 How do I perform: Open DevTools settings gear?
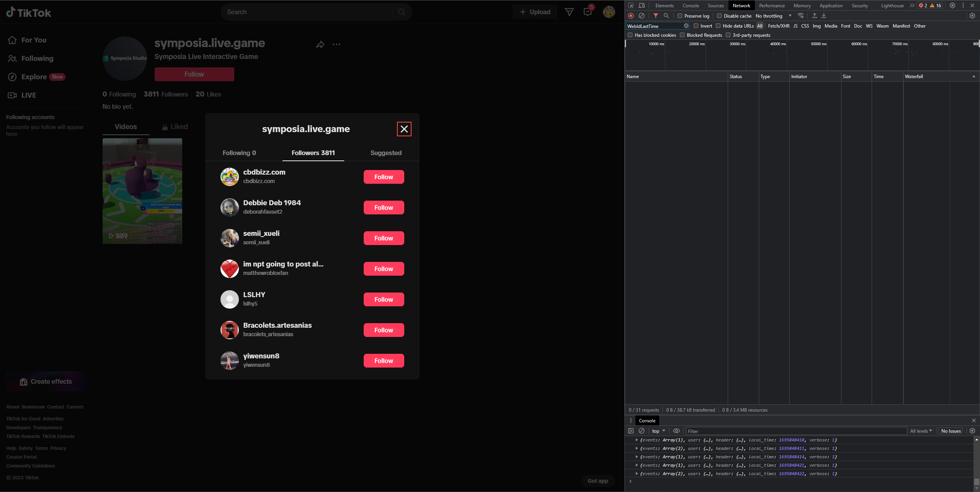point(952,5)
